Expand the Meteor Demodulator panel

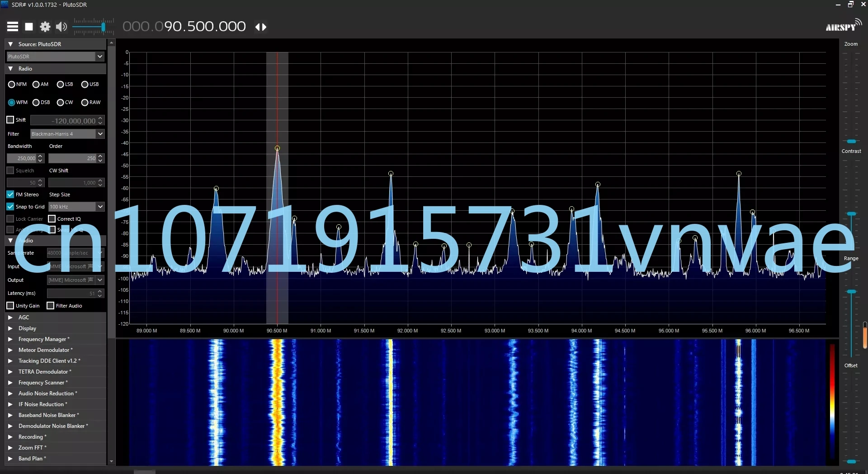tap(10, 350)
